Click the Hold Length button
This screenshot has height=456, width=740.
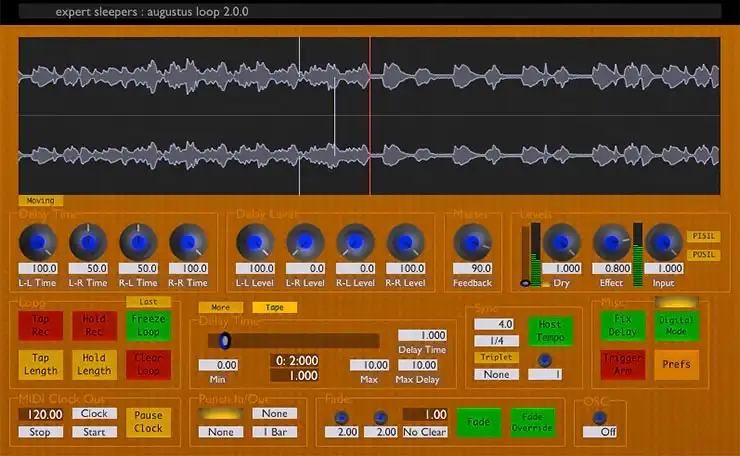94,364
